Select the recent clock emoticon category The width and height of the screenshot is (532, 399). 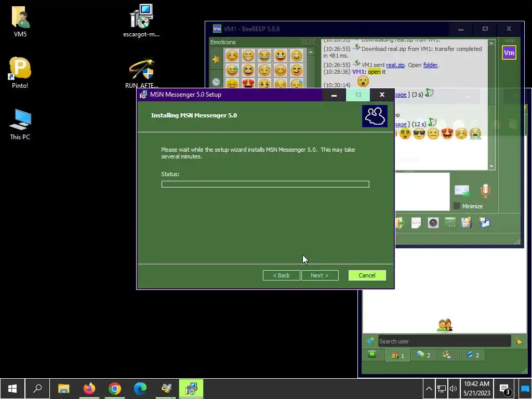(216, 82)
